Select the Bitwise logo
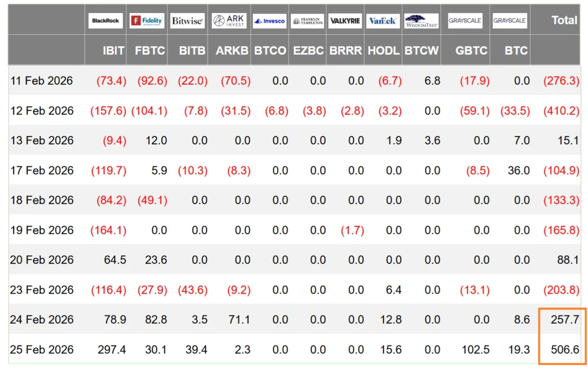 coord(188,21)
